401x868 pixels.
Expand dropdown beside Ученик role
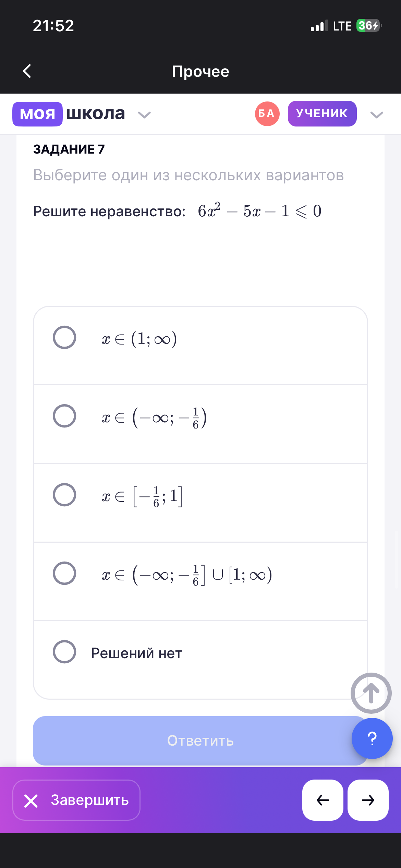pos(377,115)
